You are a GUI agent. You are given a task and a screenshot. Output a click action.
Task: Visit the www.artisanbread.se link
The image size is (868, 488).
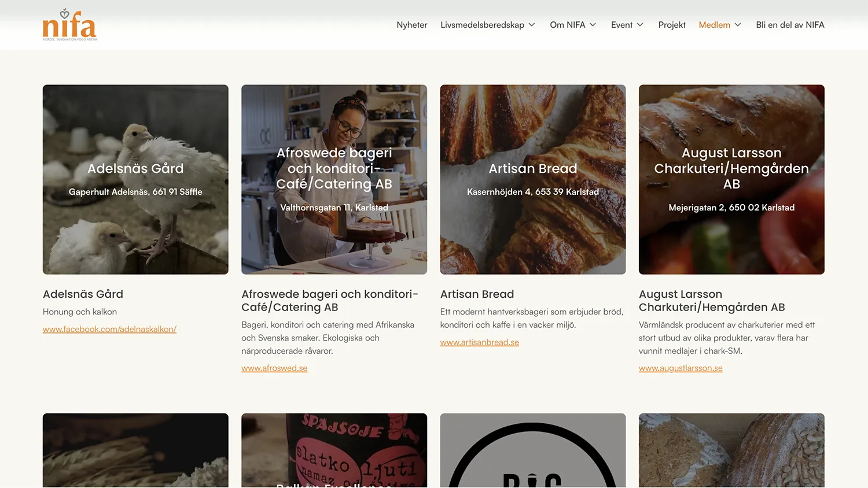(480, 342)
